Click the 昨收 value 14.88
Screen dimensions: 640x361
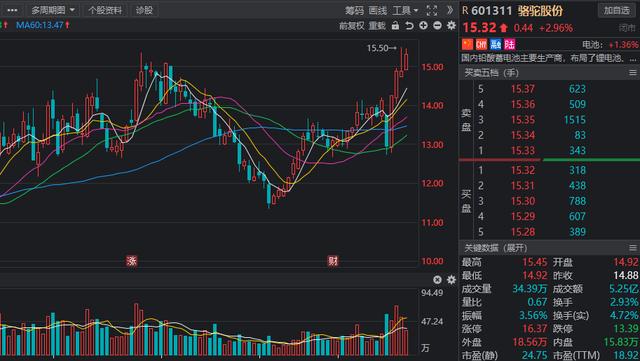(x=626, y=275)
